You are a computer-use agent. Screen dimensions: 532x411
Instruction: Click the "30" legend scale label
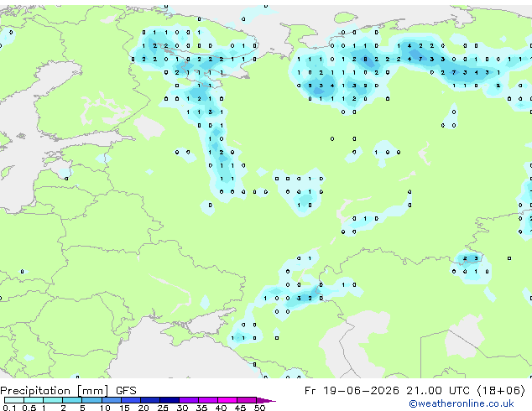pos(183,408)
